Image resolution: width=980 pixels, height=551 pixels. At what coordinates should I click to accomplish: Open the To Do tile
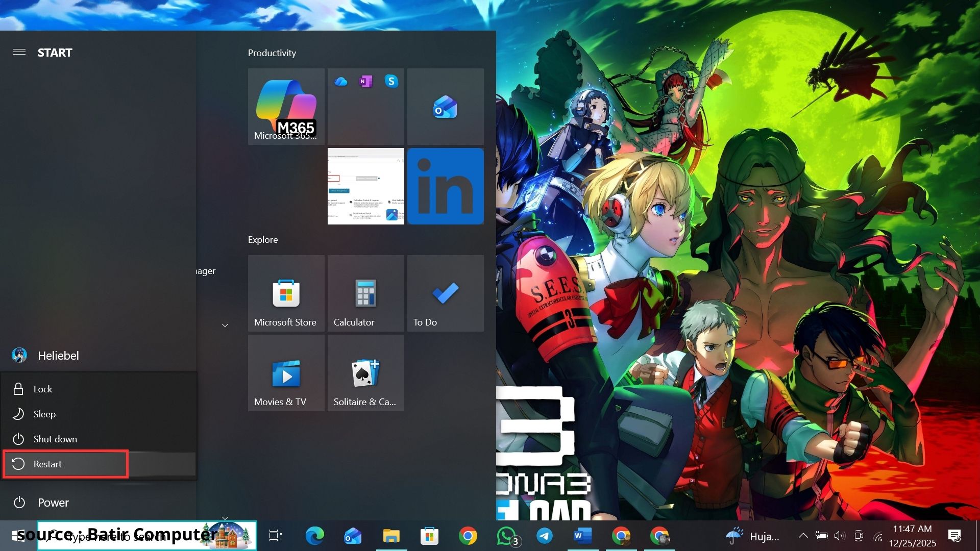tap(446, 293)
